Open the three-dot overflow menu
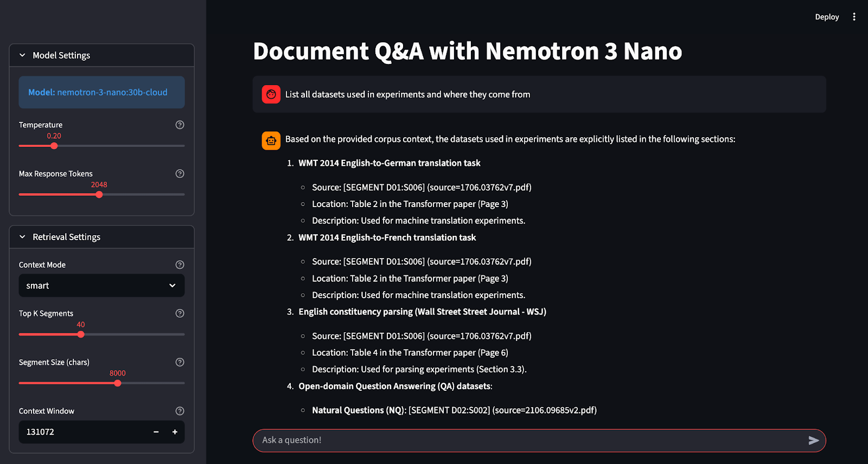The image size is (868, 464). point(854,17)
